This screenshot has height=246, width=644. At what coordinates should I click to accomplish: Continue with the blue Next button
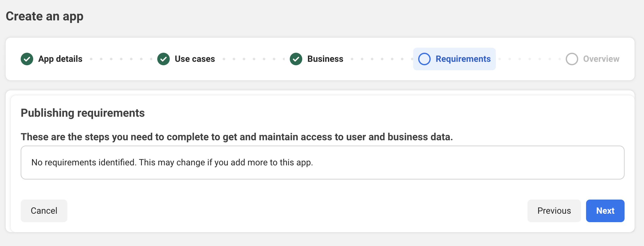pos(605,211)
